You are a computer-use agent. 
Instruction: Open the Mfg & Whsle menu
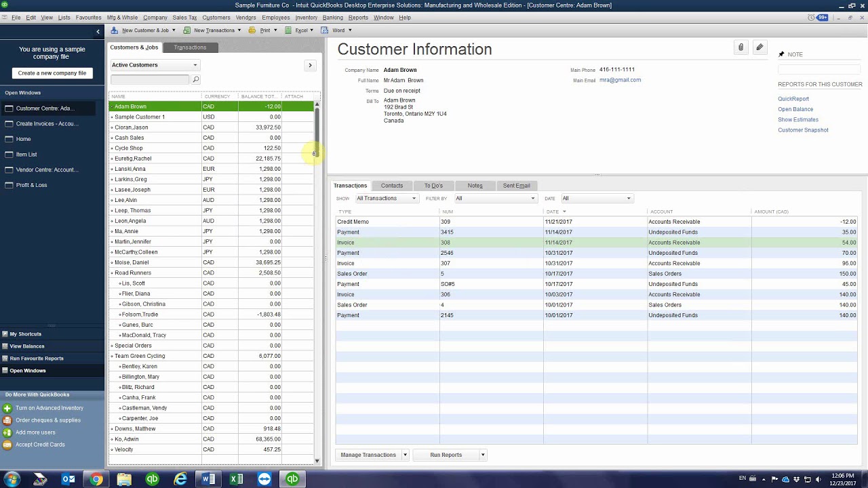click(x=122, y=18)
